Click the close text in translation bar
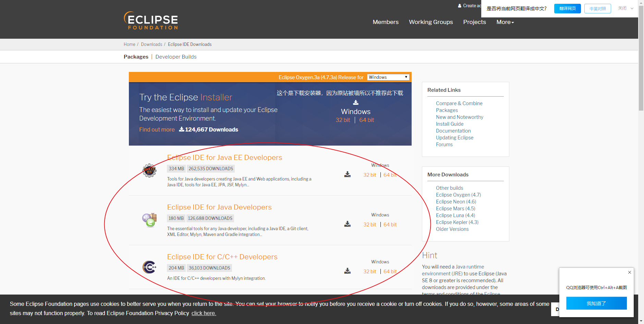Screen dimensions: 644x324 [622, 8]
